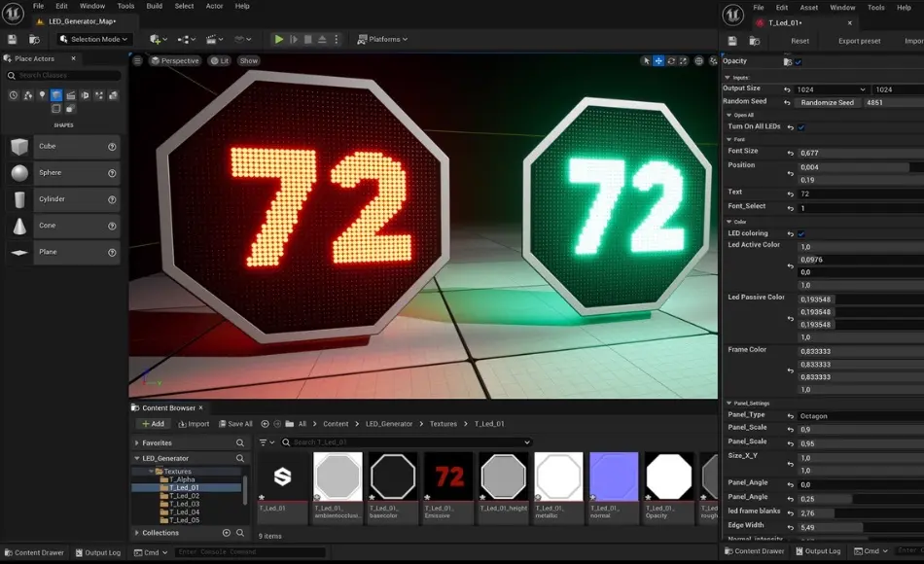Uncheck the LED coloring checkbox

[x=802, y=234]
